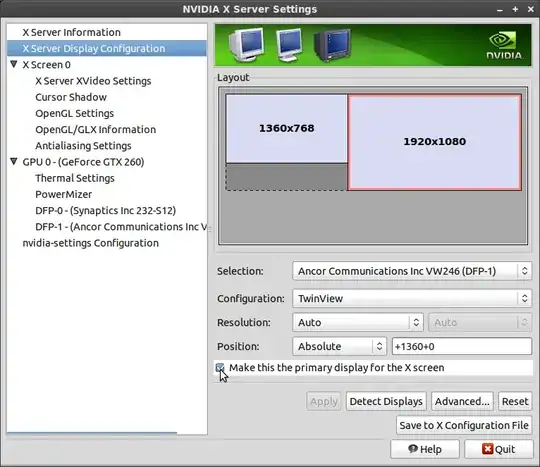Click the Quit button
Screen dimensions: 540x467
[x=498, y=449]
